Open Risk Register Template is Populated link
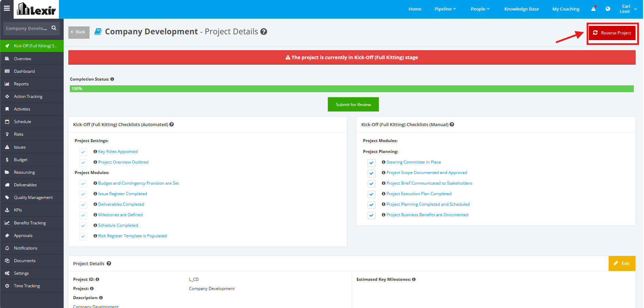 (132, 236)
